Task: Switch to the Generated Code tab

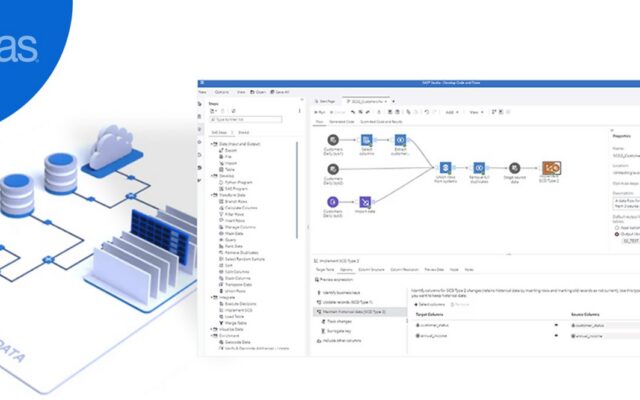Action: (342, 122)
